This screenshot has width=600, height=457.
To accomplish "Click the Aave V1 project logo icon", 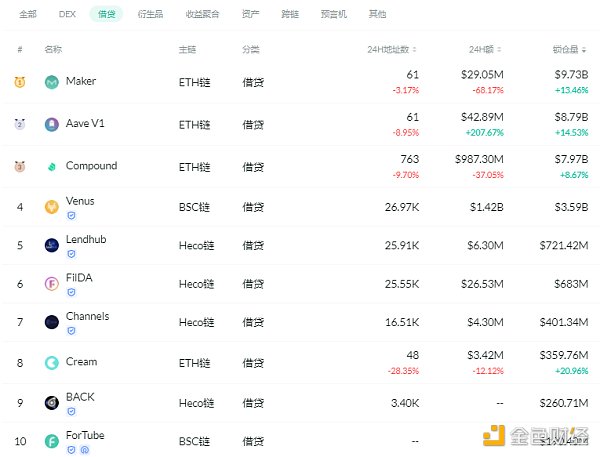I will coord(52,125).
